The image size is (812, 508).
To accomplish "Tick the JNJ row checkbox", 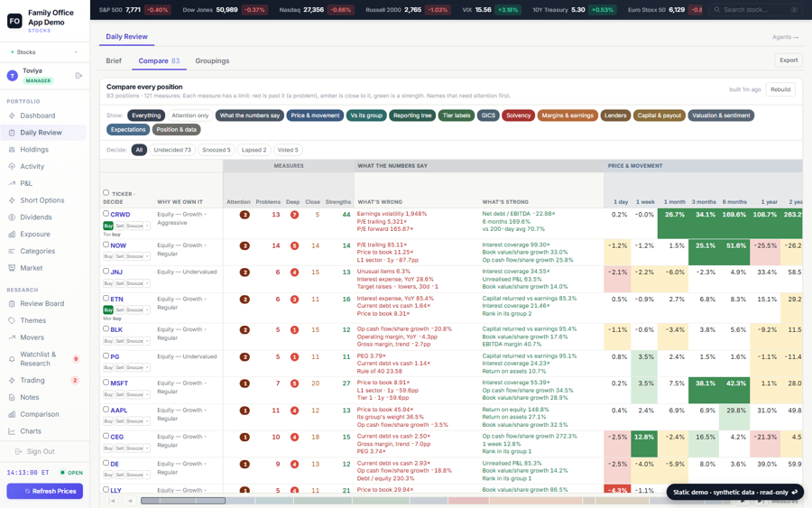I will (106, 271).
